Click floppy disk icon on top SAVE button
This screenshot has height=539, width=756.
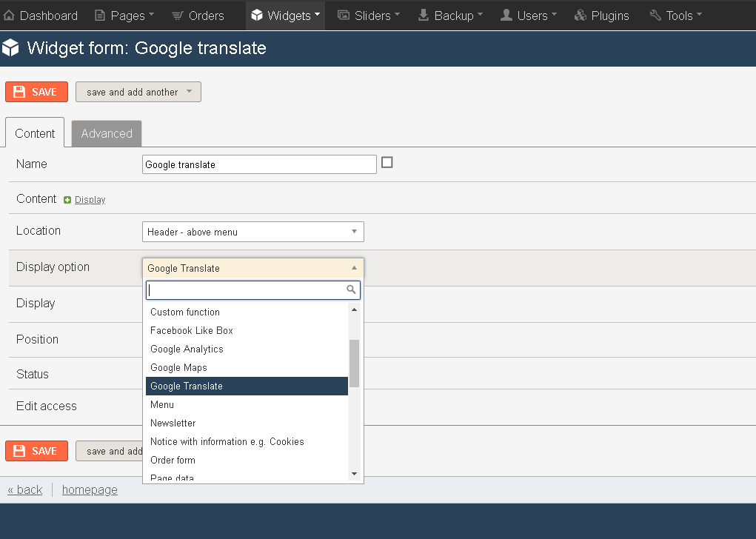[x=19, y=92]
